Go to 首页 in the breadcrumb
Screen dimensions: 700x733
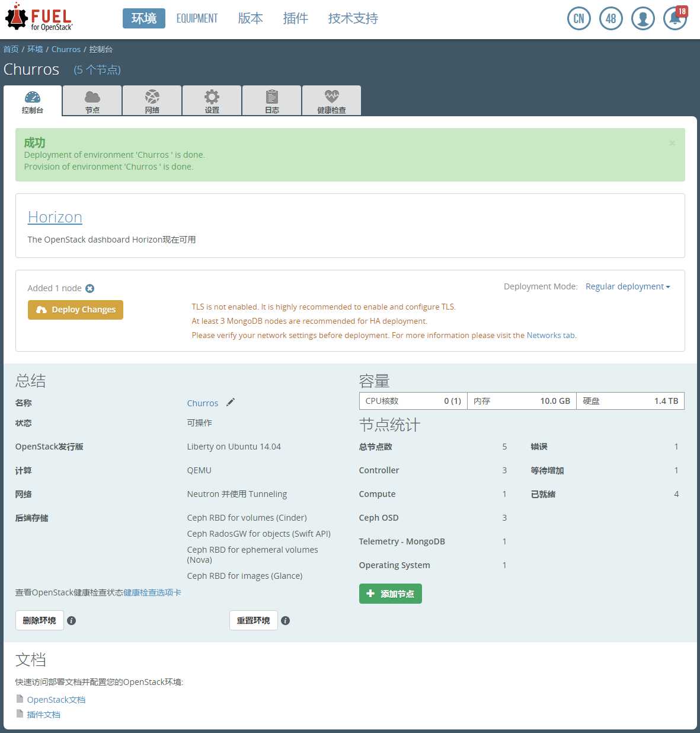click(x=11, y=49)
